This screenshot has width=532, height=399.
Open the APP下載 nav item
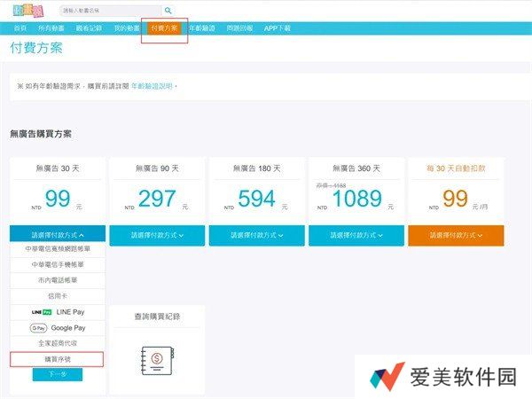278,28
